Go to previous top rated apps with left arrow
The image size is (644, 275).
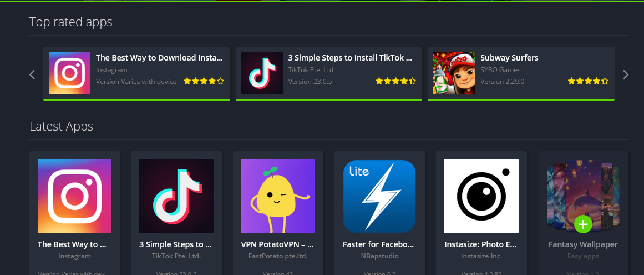[32, 74]
